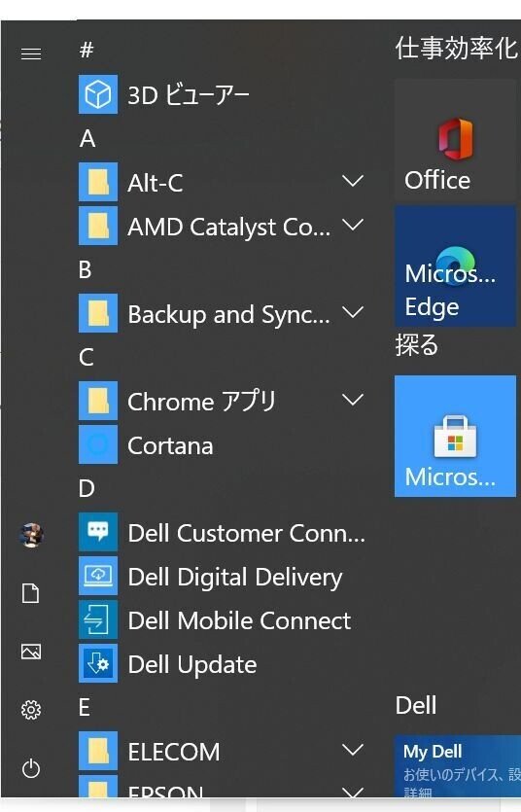The height and width of the screenshot is (812, 521).
Task: Click the Chrome アプリ folder icon
Action: pyautogui.click(x=98, y=401)
